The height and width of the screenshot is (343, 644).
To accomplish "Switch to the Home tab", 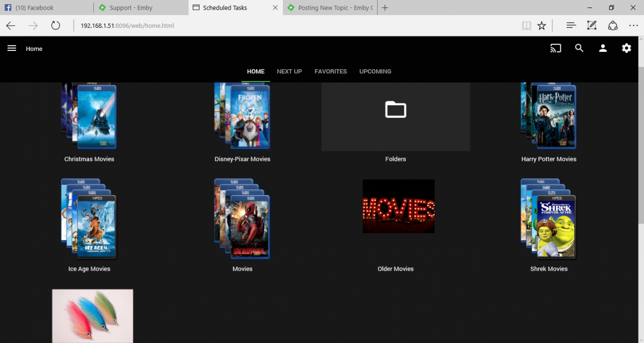I will (255, 71).
